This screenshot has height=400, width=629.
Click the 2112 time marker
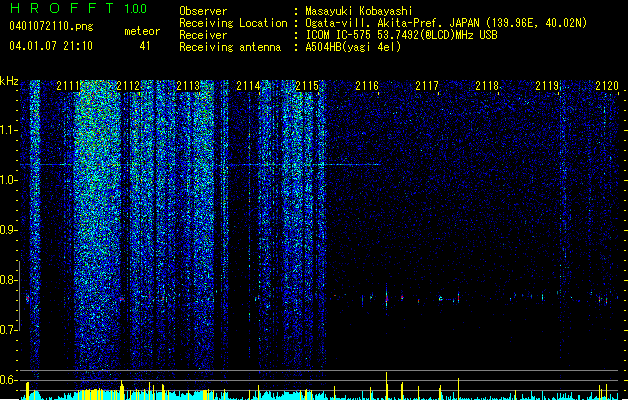(x=128, y=86)
